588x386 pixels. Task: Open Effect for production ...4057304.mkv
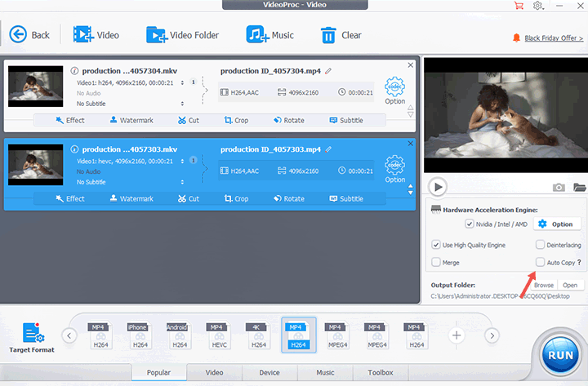[x=70, y=120]
